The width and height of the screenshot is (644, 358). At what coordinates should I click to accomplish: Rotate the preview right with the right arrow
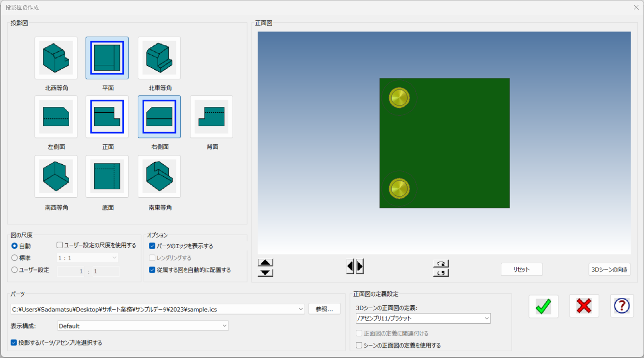click(360, 266)
